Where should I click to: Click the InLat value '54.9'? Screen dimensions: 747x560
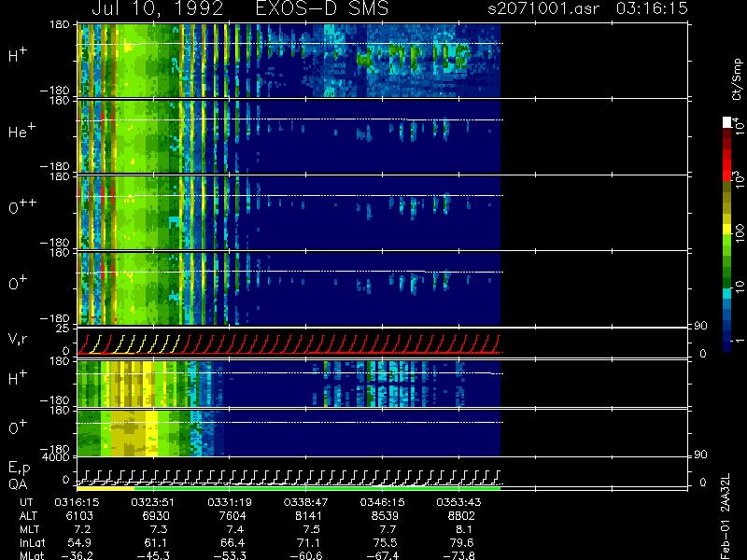click(x=79, y=543)
